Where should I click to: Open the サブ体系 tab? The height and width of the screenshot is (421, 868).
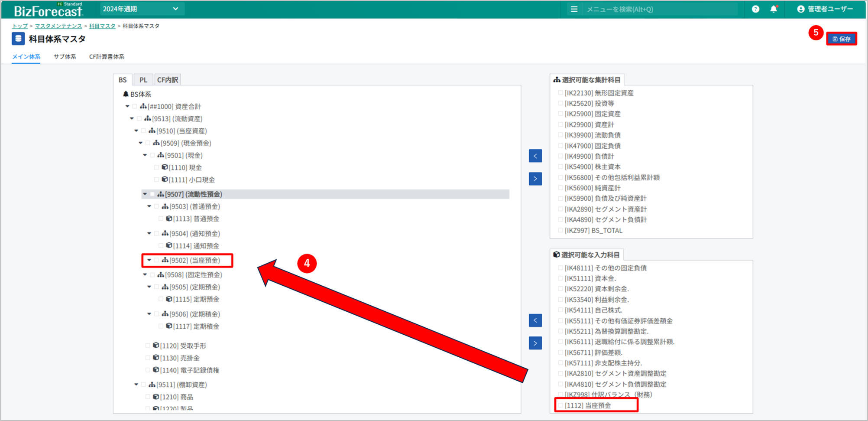coord(65,57)
